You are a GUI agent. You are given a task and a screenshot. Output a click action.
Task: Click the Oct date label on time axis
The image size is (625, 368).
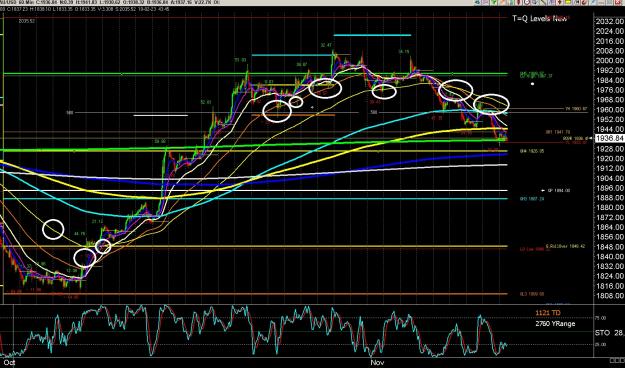click(10, 363)
